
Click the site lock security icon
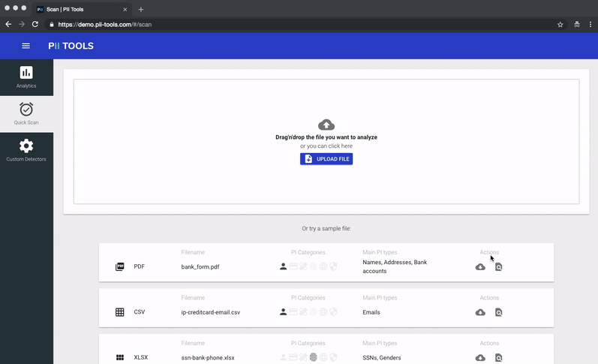(x=52, y=25)
